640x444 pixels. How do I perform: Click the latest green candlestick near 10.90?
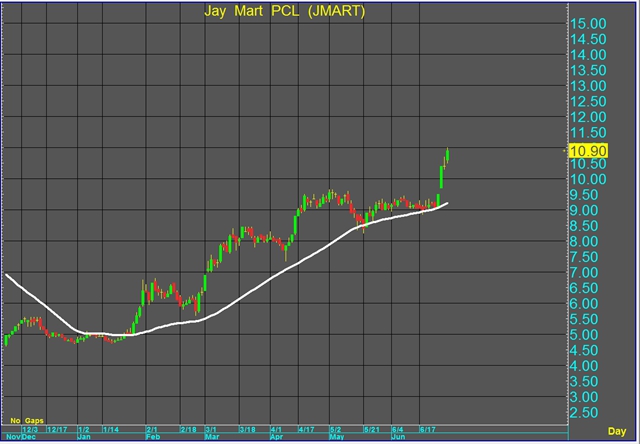point(448,156)
